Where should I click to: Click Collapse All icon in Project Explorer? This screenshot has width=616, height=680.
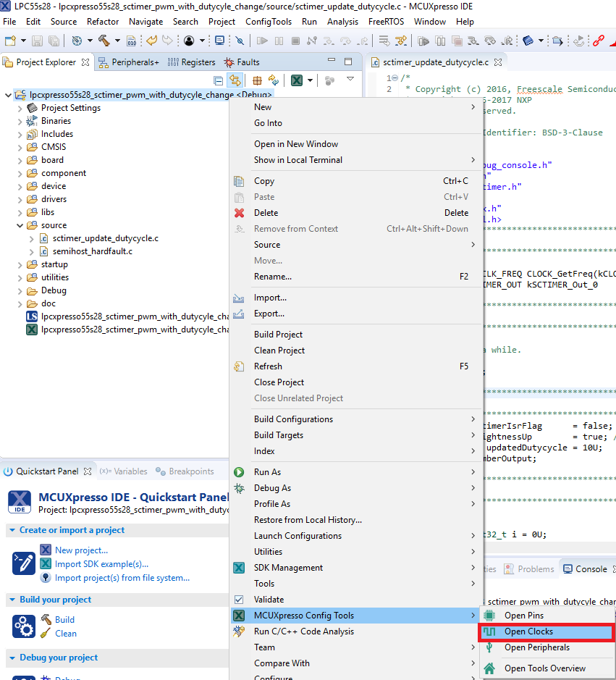[x=219, y=80]
